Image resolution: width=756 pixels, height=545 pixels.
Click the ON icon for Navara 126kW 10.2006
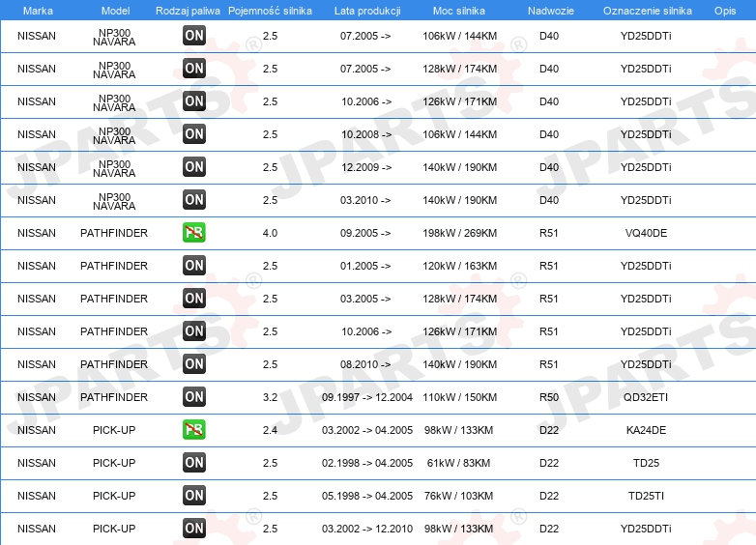pyautogui.click(x=194, y=100)
